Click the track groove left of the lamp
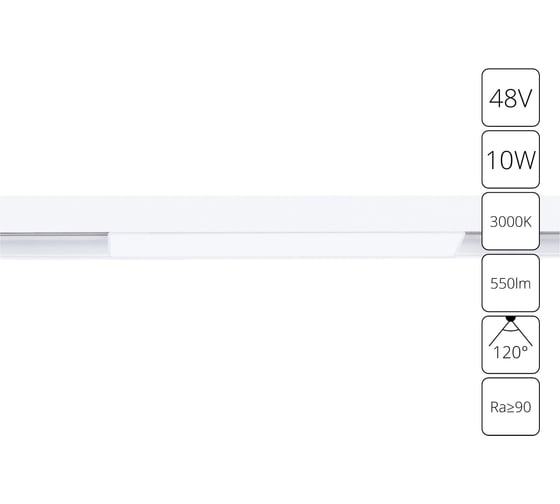The image size is (560, 504). pos(54,235)
